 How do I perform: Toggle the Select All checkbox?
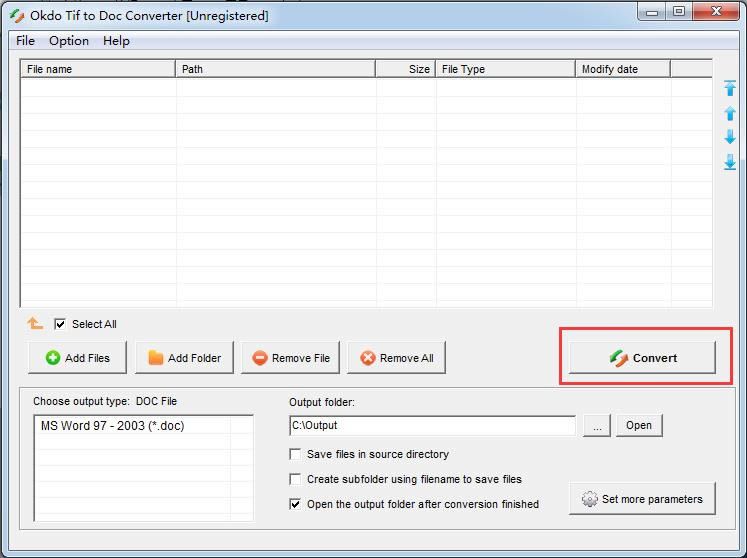(60, 324)
